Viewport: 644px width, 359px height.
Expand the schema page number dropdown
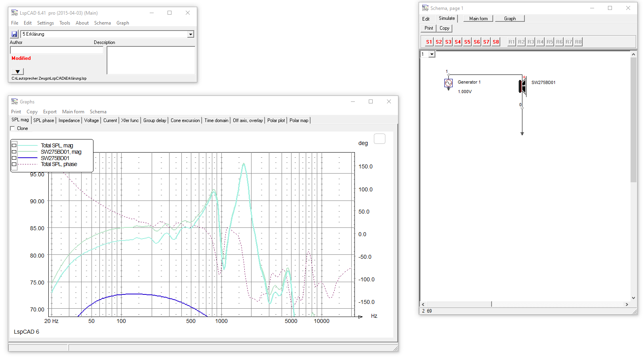click(432, 54)
